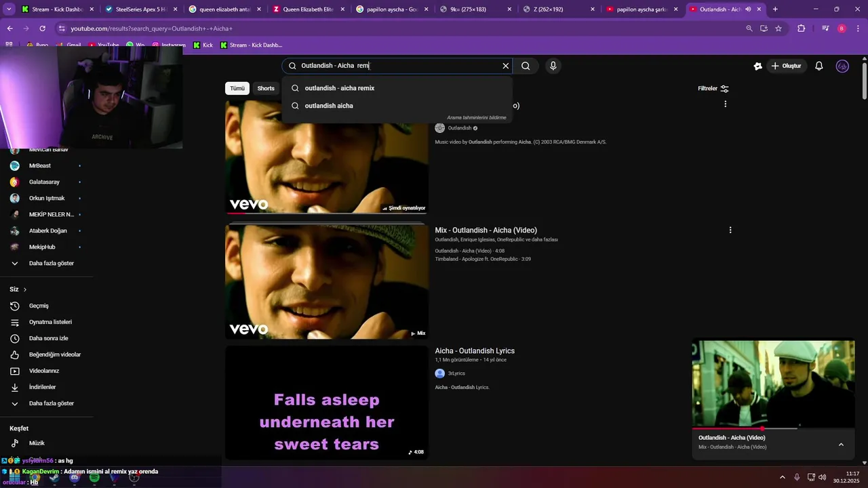The image size is (868, 488).
Task: Open Galatasaray subscription in sidebar
Action: pyautogui.click(x=46, y=182)
